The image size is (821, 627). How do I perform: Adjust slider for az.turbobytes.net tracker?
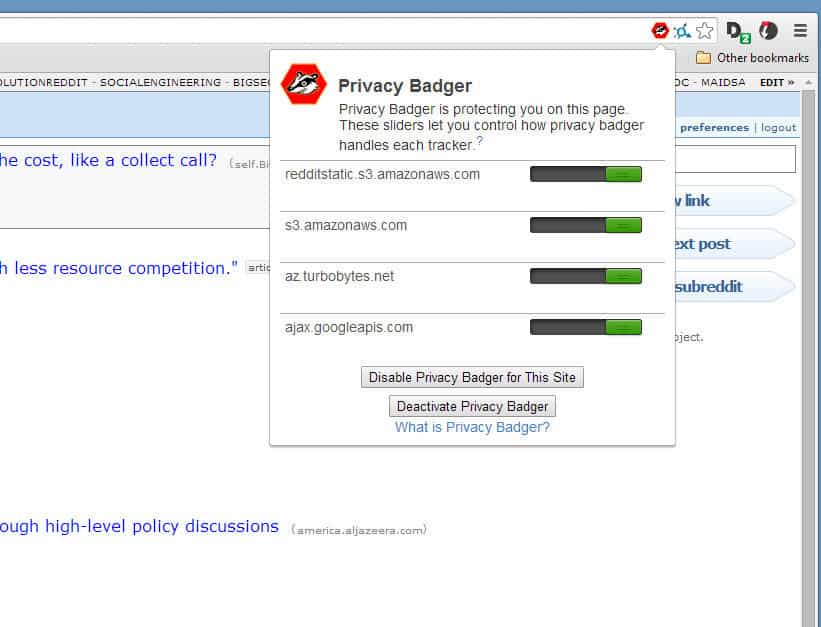(586, 276)
